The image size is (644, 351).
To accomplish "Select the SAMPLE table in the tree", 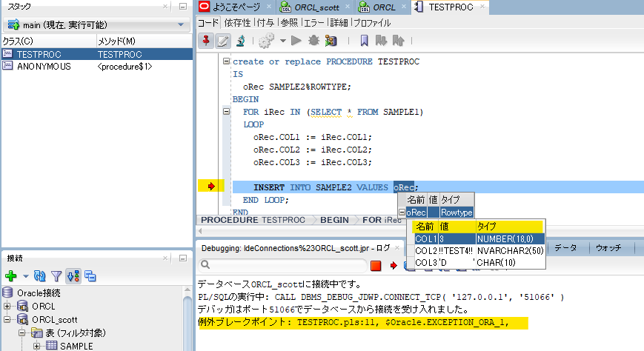I will tap(76, 346).
